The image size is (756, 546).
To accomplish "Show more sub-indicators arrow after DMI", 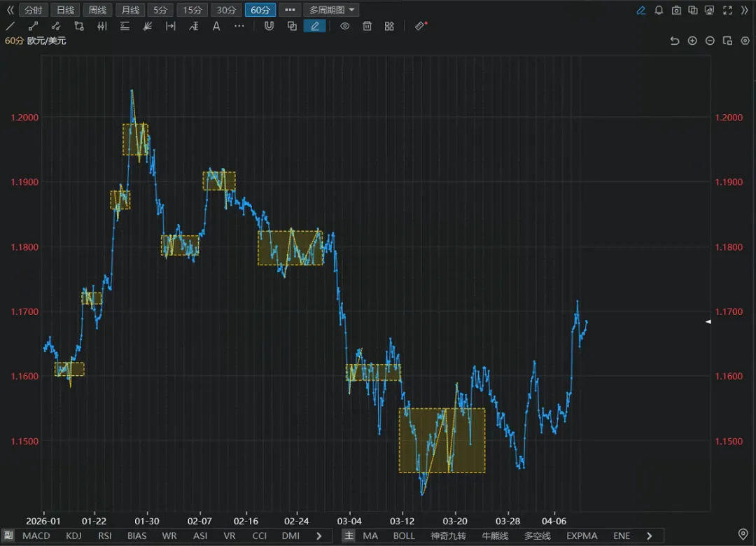I will point(318,536).
